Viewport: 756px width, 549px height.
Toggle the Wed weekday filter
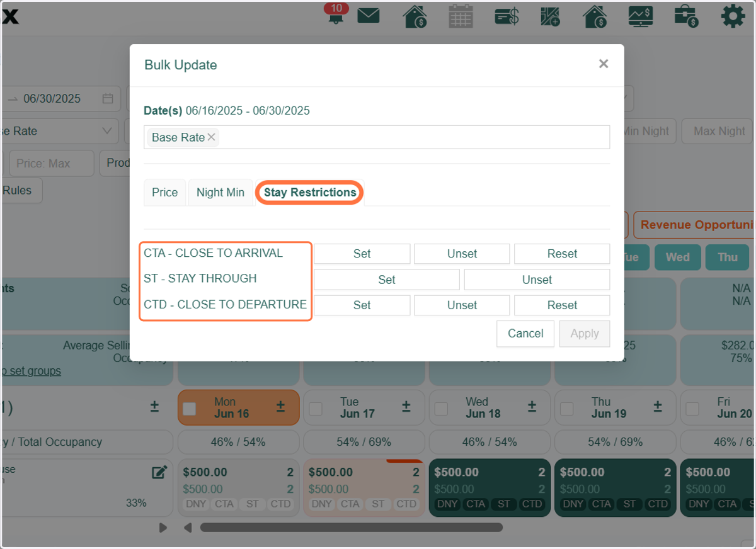tap(677, 258)
